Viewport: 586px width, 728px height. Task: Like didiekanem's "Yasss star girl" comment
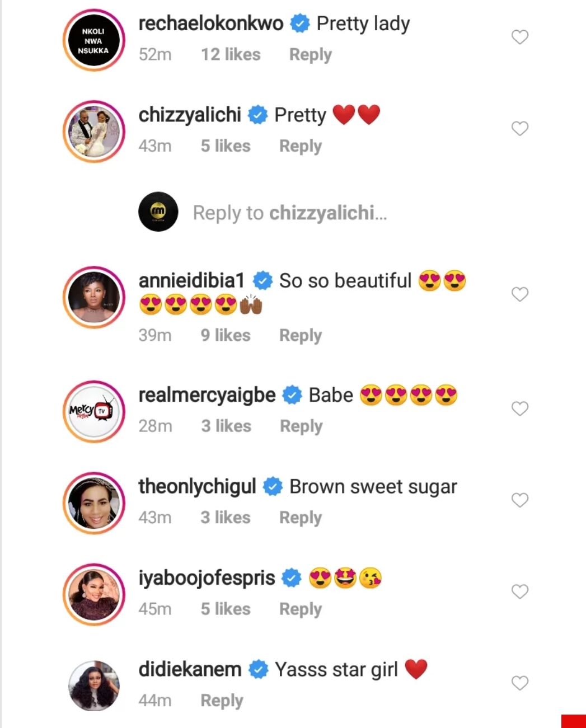(x=520, y=683)
